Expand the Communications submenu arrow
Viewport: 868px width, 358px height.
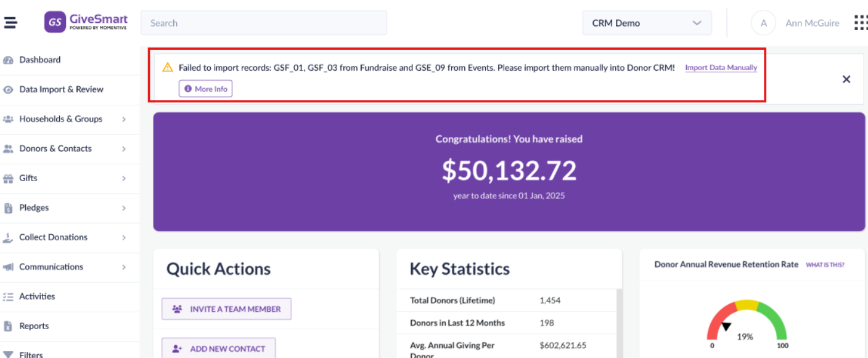click(124, 267)
